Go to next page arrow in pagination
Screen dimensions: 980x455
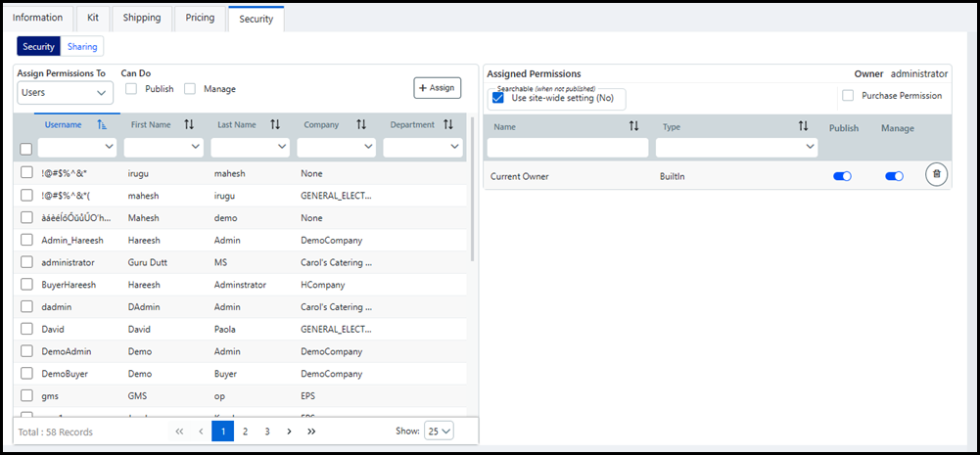click(x=289, y=432)
